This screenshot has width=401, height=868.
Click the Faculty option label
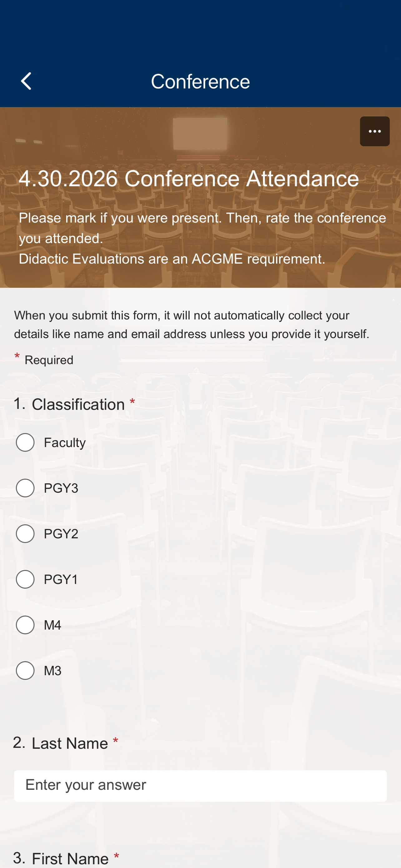coord(65,443)
